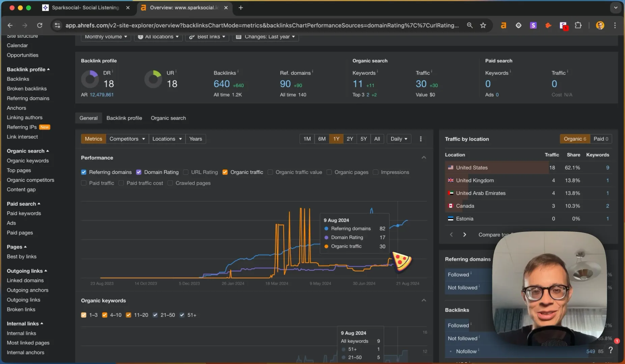
Task: Click the 90 referring domains count
Action: coord(286,84)
